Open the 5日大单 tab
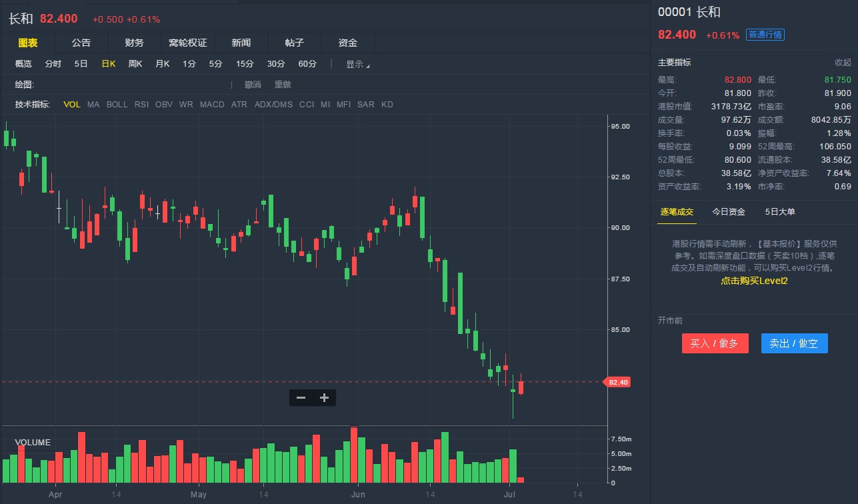 pyautogui.click(x=780, y=212)
